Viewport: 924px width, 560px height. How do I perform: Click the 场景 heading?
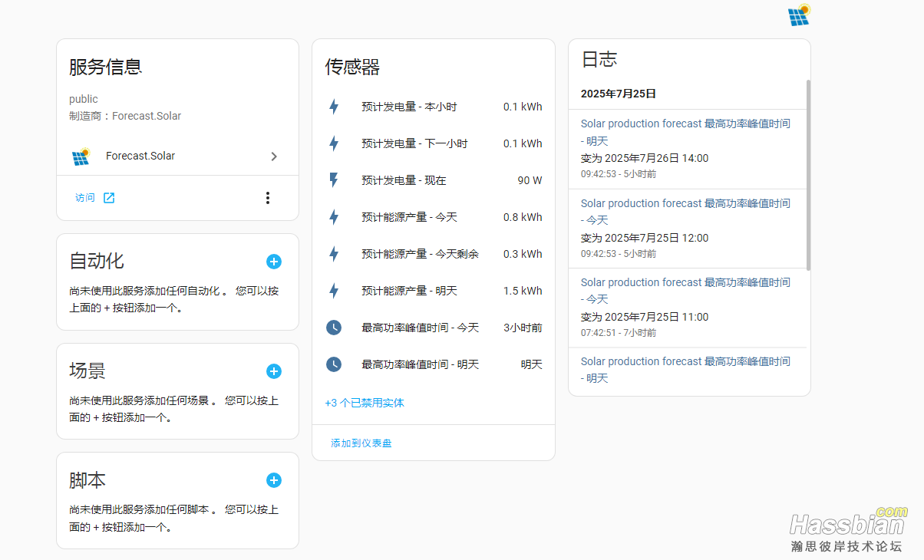coord(87,371)
